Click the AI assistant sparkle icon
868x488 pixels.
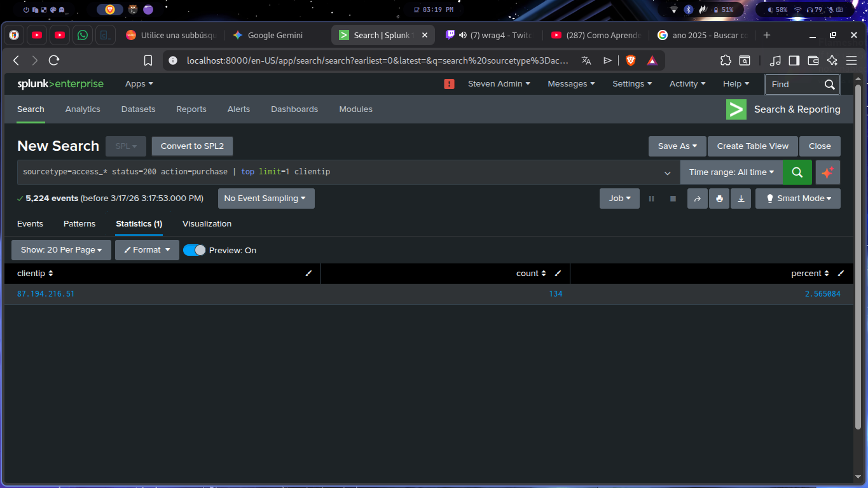[827, 172]
